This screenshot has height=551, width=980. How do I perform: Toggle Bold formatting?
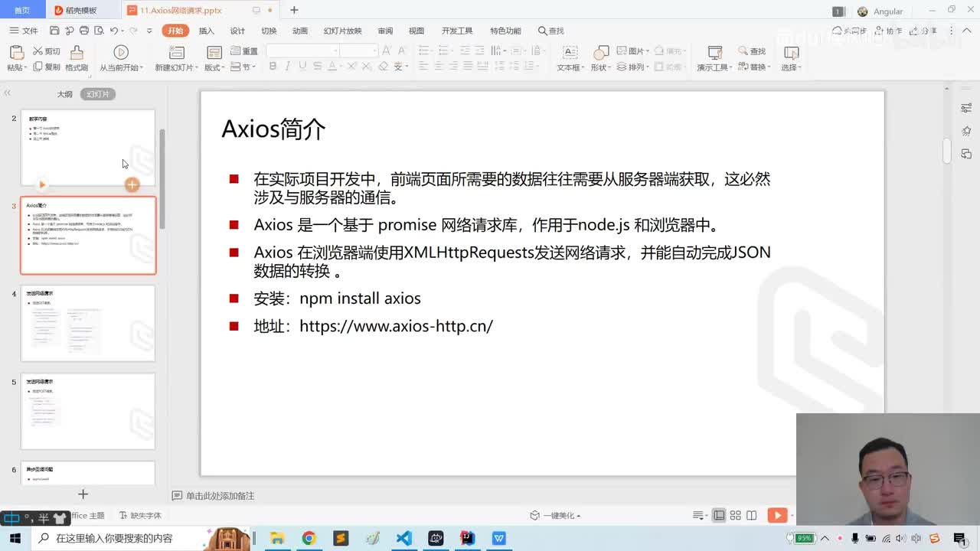(x=273, y=67)
